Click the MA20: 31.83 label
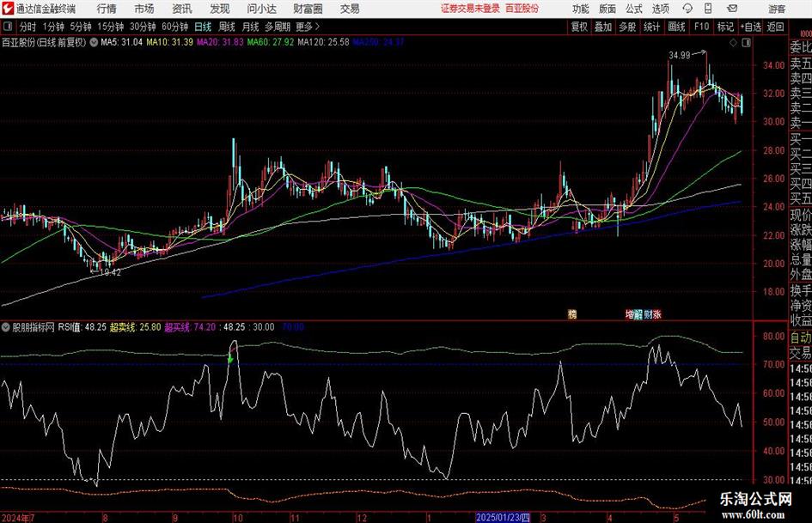 point(220,42)
